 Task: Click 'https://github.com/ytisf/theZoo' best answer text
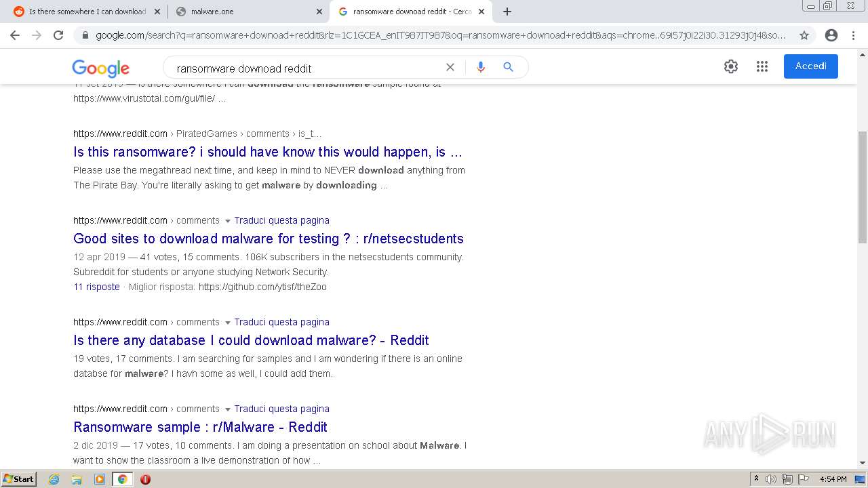[262, 287]
